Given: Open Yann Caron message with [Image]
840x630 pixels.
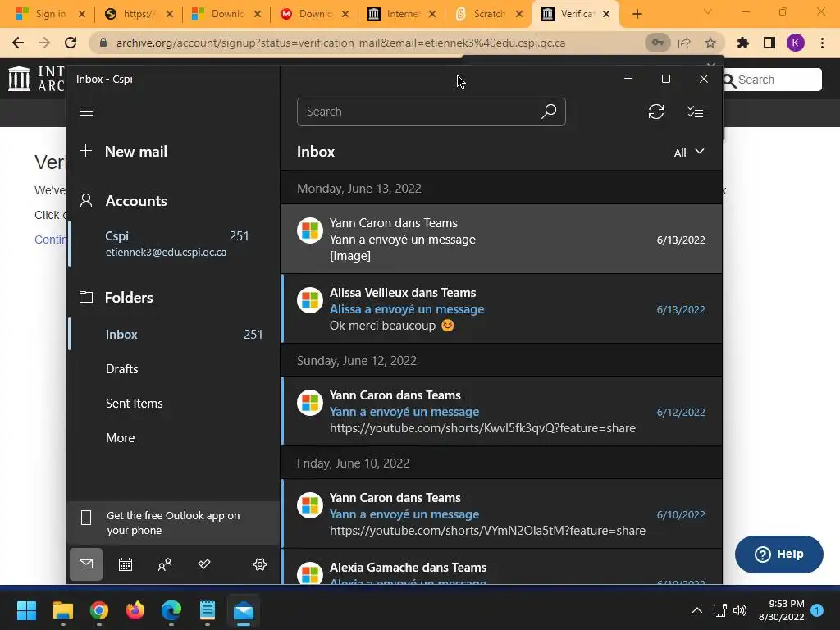Looking at the screenshot, I should [x=501, y=239].
